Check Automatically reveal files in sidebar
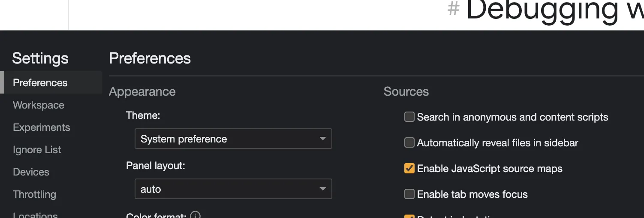Screen dimensions: 644x218 click(409, 143)
